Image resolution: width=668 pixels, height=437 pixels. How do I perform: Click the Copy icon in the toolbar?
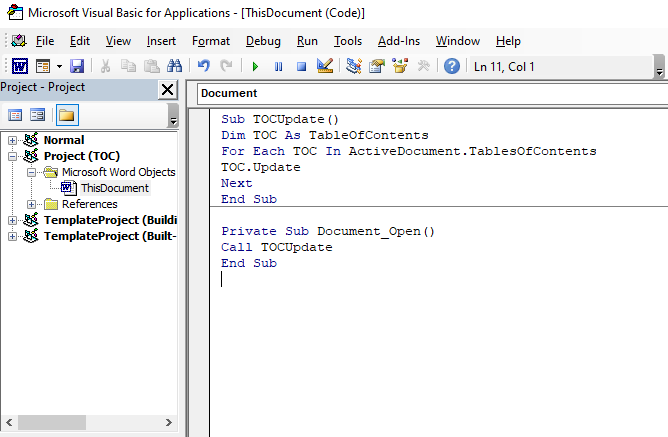coord(128,66)
